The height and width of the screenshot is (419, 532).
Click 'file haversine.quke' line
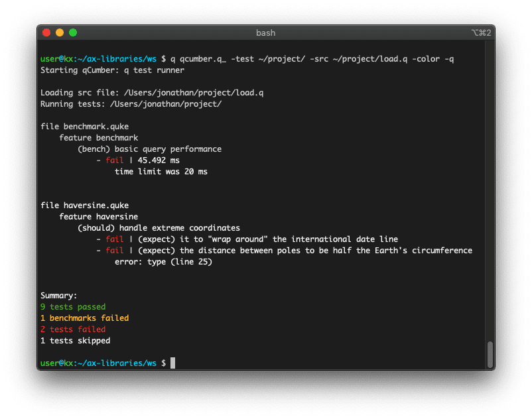(x=84, y=206)
